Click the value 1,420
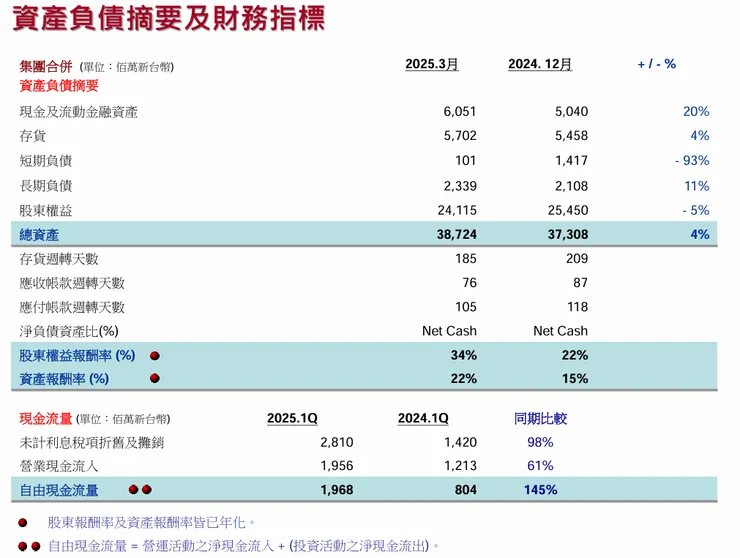The image size is (740, 558). [x=460, y=442]
